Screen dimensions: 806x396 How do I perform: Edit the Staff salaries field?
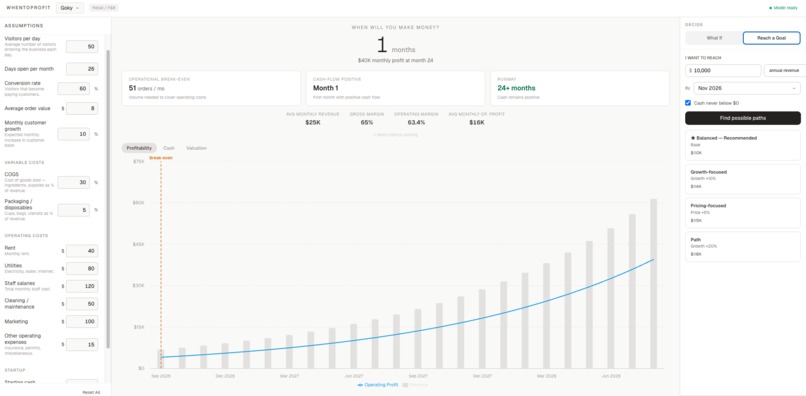tap(82, 286)
